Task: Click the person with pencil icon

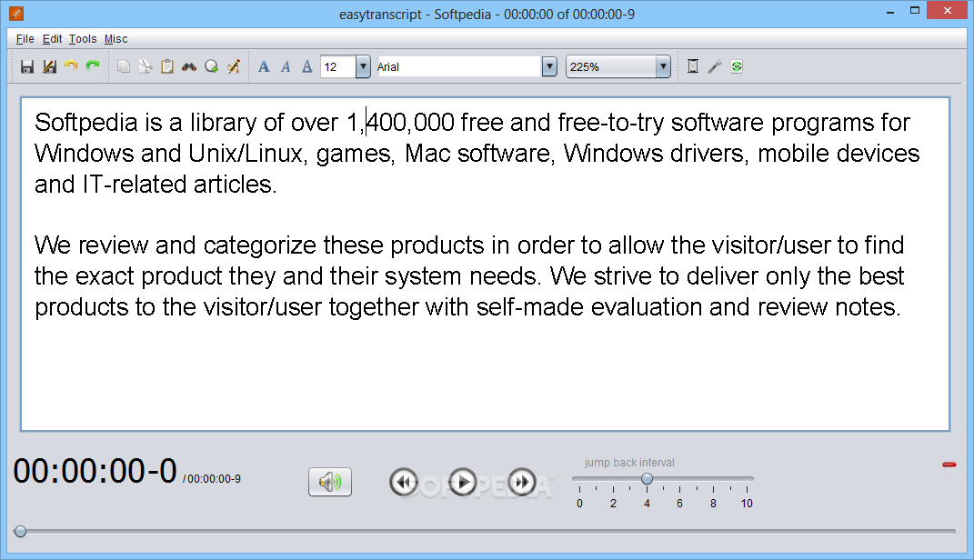Action: pyautogui.click(x=233, y=66)
